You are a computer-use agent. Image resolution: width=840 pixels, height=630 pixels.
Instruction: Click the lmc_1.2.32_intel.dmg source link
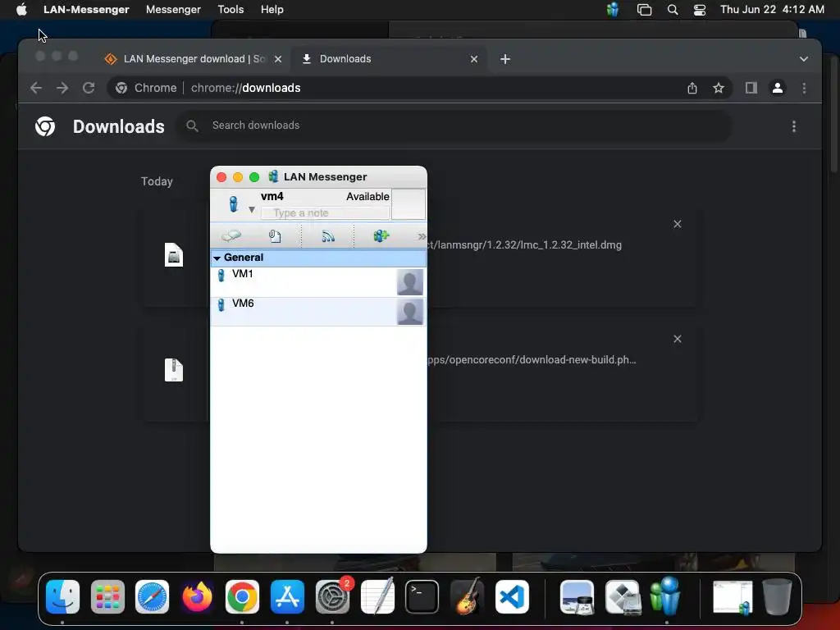tap(525, 244)
